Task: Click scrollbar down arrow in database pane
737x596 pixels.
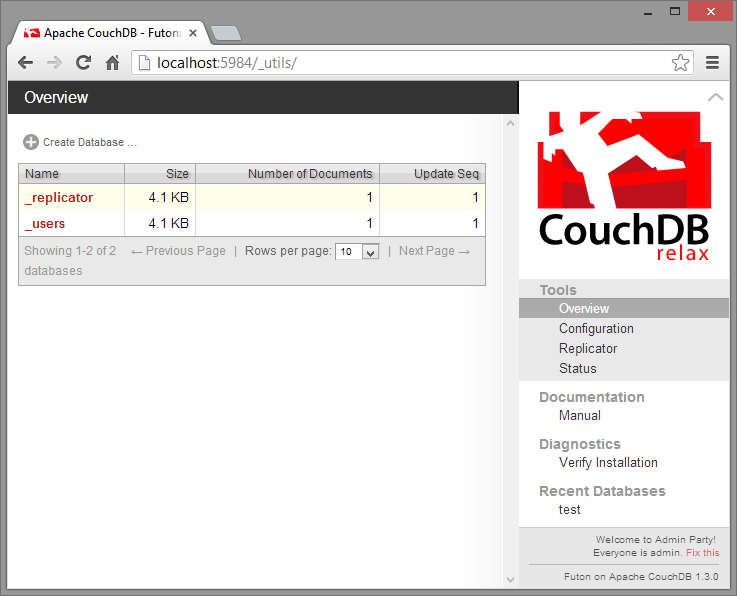Action: tap(510, 580)
